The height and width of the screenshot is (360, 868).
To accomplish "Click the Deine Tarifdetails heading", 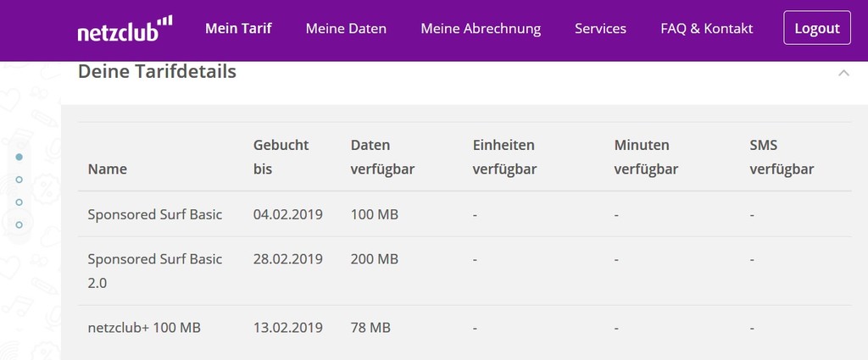I will point(157,71).
